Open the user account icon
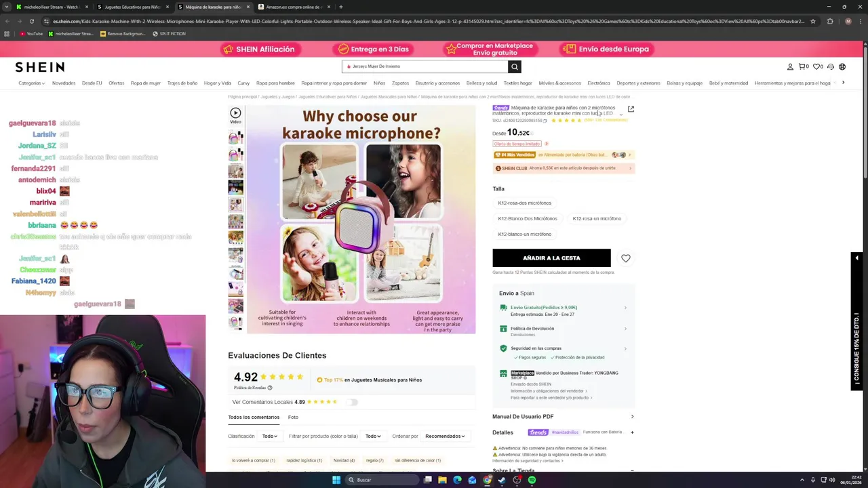This screenshot has width=868, height=488. tap(790, 66)
